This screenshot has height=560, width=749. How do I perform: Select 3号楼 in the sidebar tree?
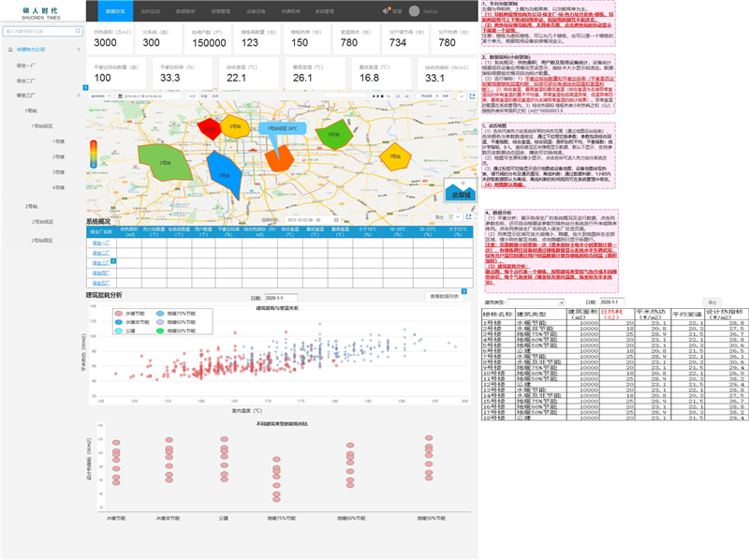pyautogui.click(x=58, y=172)
